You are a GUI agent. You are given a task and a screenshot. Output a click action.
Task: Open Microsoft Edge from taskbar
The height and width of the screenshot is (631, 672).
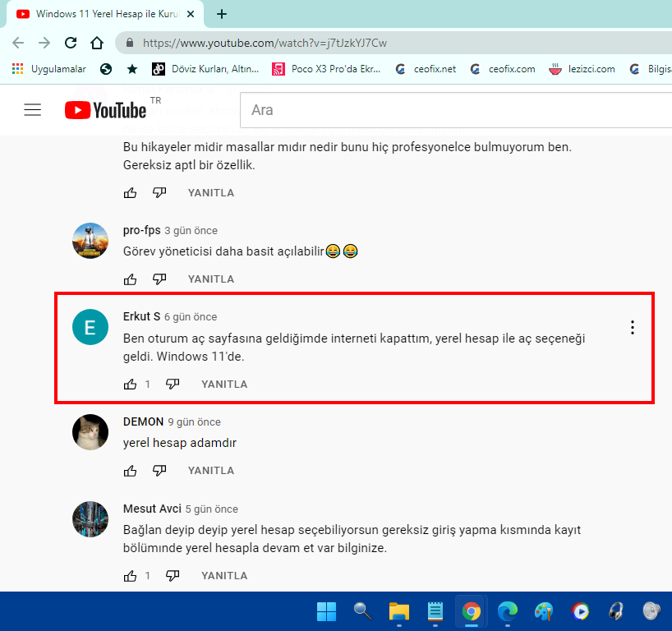point(508,611)
